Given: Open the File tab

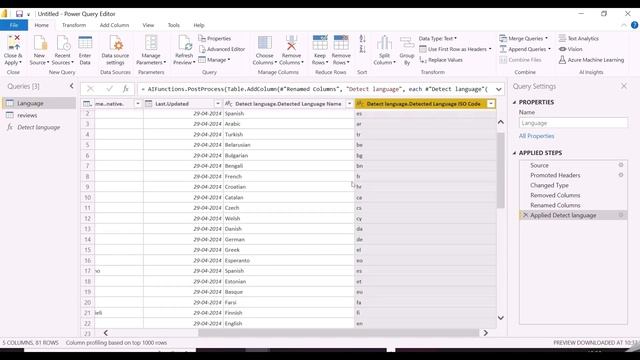Looking at the screenshot, I should 14,25.
